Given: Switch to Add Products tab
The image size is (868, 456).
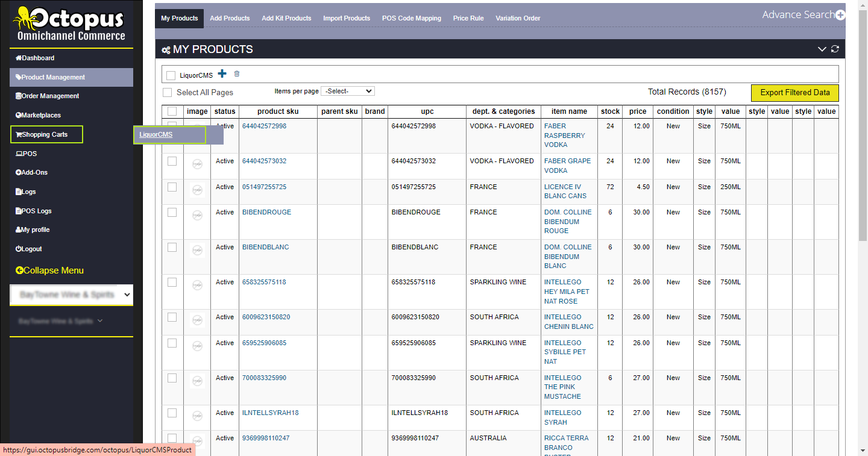Looking at the screenshot, I should point(230,18).
